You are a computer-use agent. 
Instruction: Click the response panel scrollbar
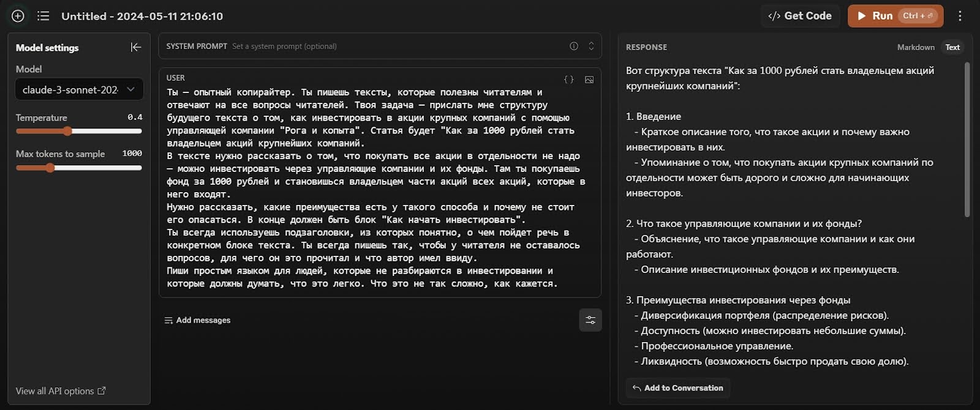tap(967, 140)
